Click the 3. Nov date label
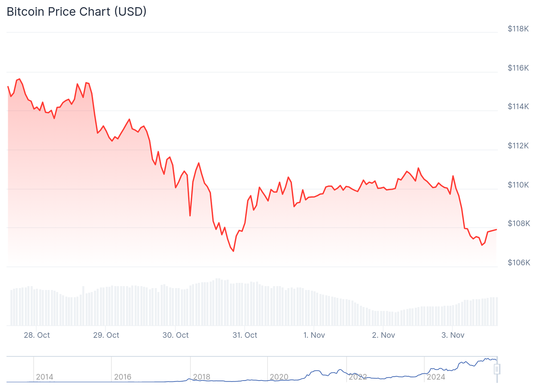The height and width of the screenshot is (392, 537). pyautogui.click(x=453, y=335)
